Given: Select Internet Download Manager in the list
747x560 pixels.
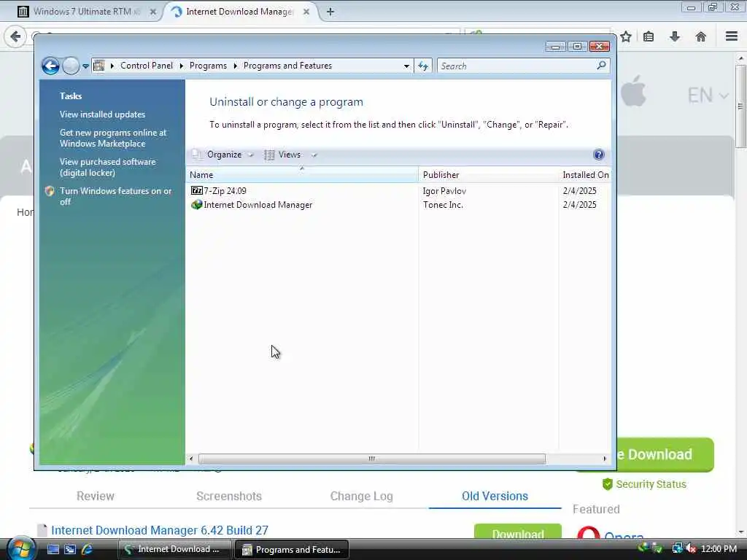Looking at the screenshot, I should coord(398,205).
